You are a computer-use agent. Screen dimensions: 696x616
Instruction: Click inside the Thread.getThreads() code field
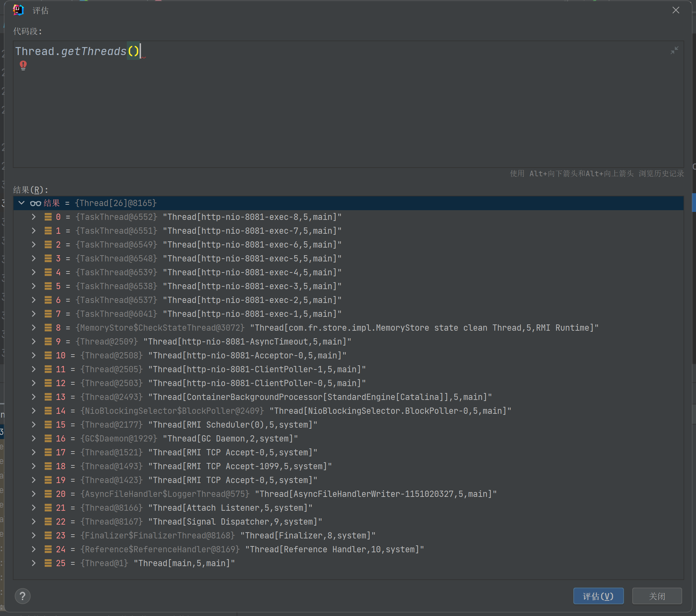coord(312,104)
